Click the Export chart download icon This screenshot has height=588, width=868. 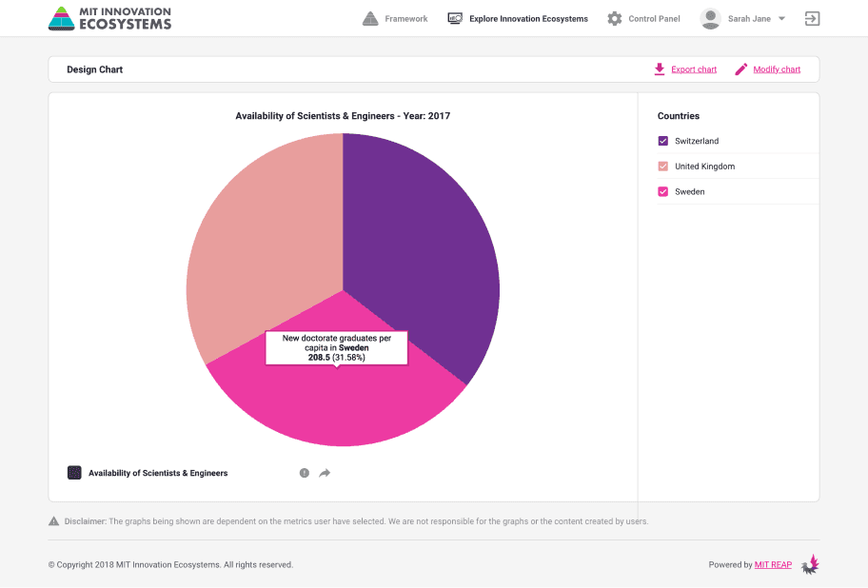(660, 69)
